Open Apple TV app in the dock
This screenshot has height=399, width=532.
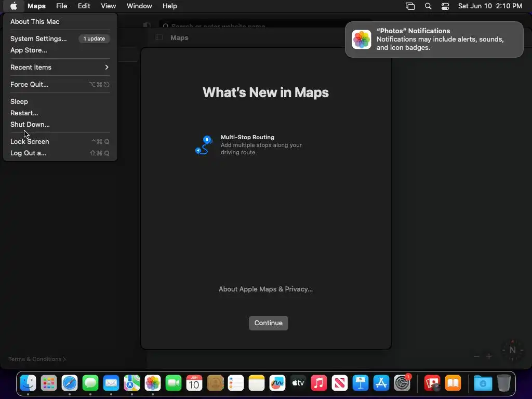click(298, 383)
